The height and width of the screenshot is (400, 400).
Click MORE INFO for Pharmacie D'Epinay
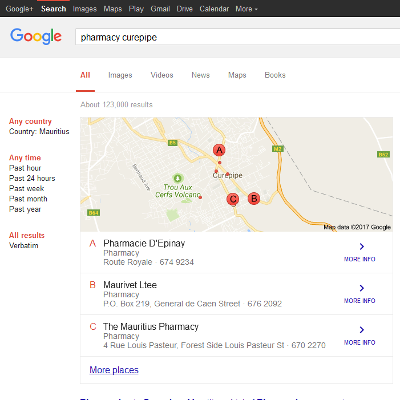(x=360, y=259)
